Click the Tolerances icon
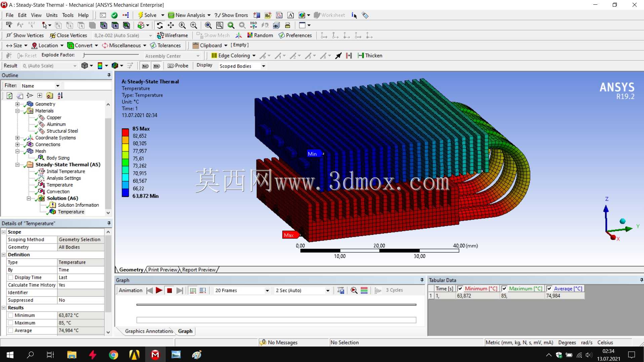The image size is (644, 362). (x=153, y=45)
